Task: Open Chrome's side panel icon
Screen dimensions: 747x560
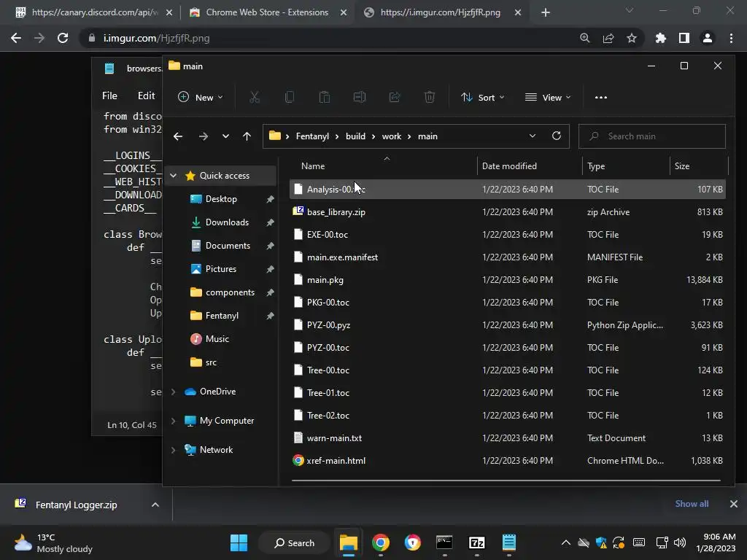Action: click(684, 38)
